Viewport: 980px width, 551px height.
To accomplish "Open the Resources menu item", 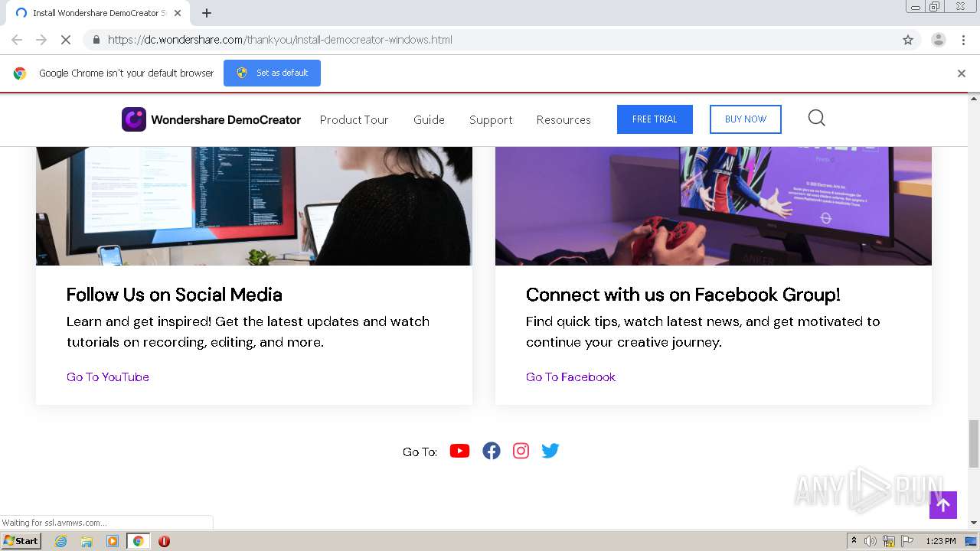I will coord(563,119).
